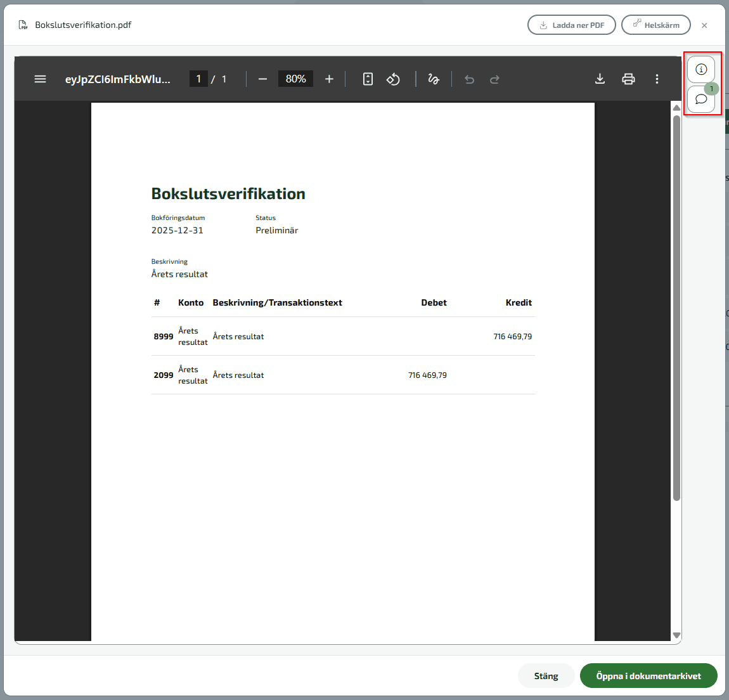This screenshot has width=729, height=700.
Task: Open the document info panel icon
Action: (701, 68)
